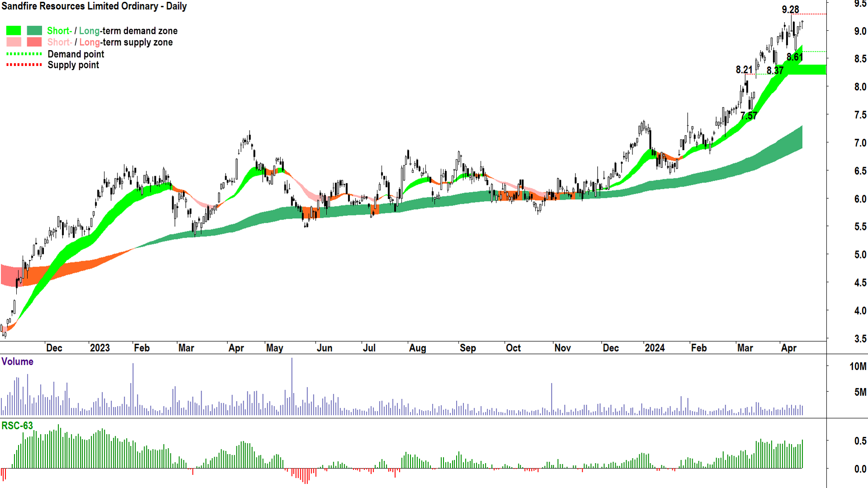Click the dark green long-term demand swatch
The width and height of the screenshot is (868, 488).
(x=34, y=31)
